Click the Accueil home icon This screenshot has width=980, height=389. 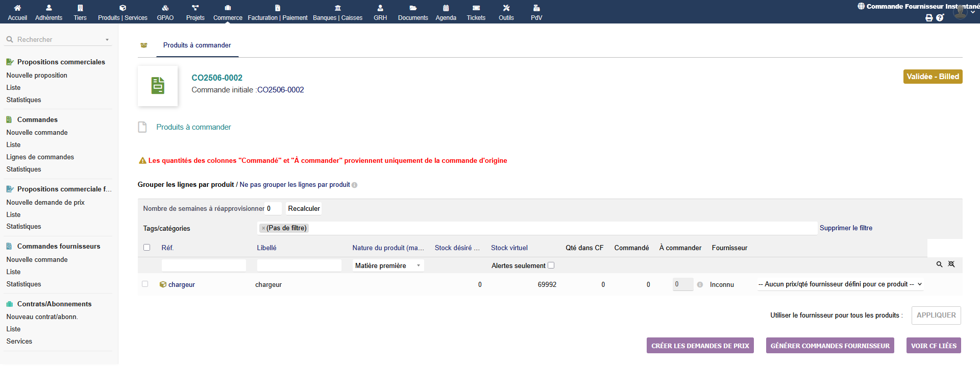(x=17, y=8)
